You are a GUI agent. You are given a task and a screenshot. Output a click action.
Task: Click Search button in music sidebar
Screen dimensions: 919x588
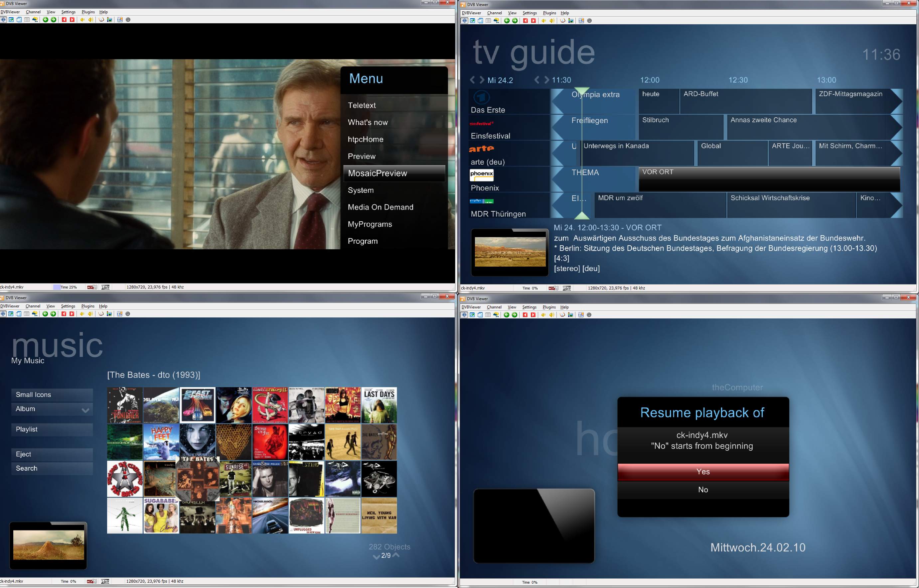click(x=52, y=468)
